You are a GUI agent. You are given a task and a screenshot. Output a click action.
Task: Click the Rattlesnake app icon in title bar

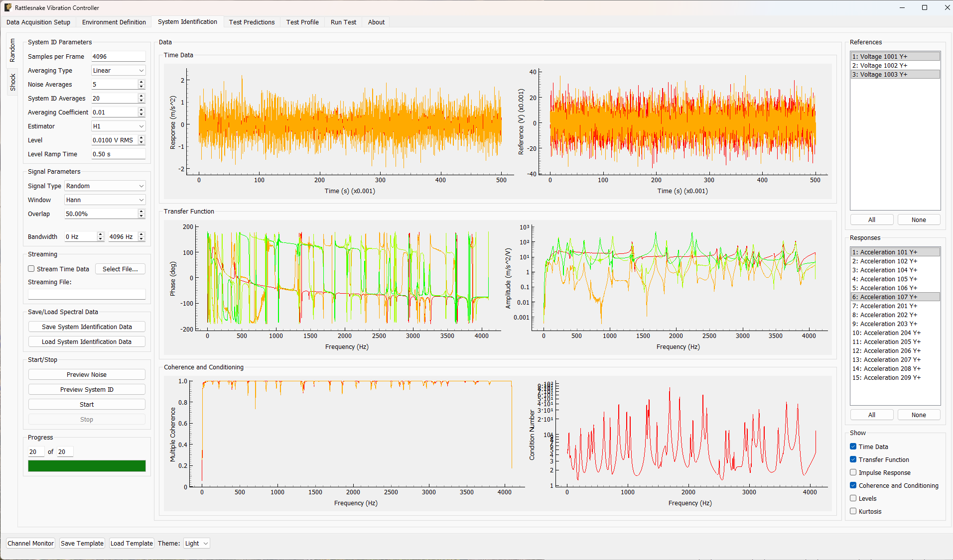8,7
